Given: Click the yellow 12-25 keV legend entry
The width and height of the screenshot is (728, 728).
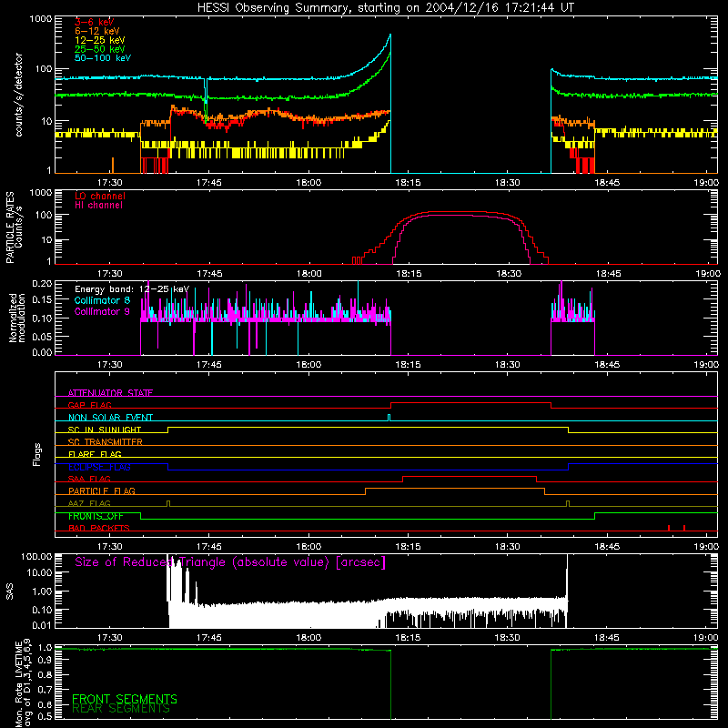Looking at the screenshot, I should click(100, 40).
